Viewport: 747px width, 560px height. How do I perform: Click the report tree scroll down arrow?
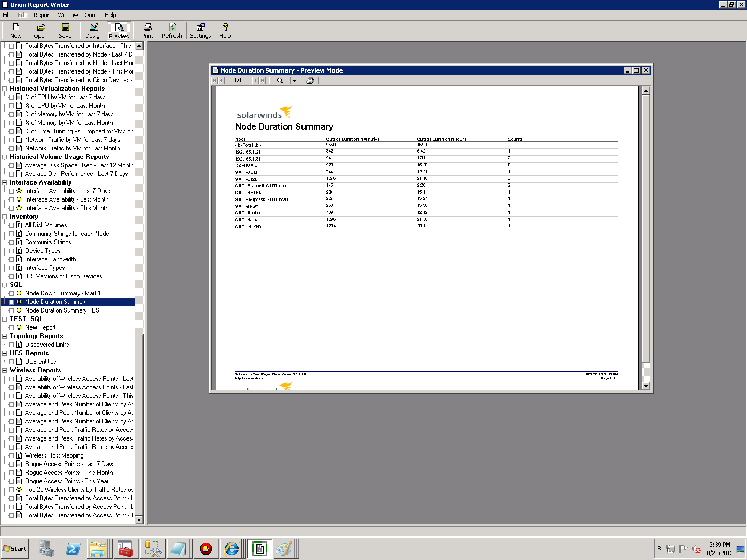[139, 519]
